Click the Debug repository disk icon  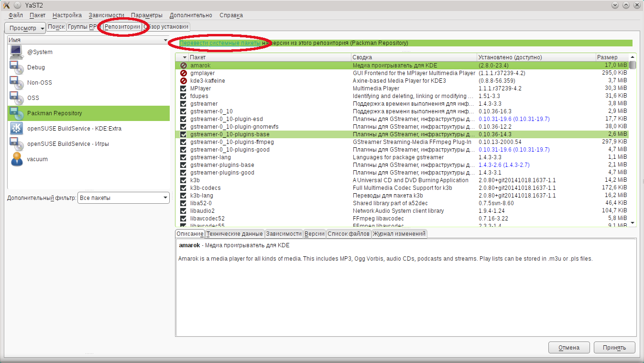(x=16, y=67)
